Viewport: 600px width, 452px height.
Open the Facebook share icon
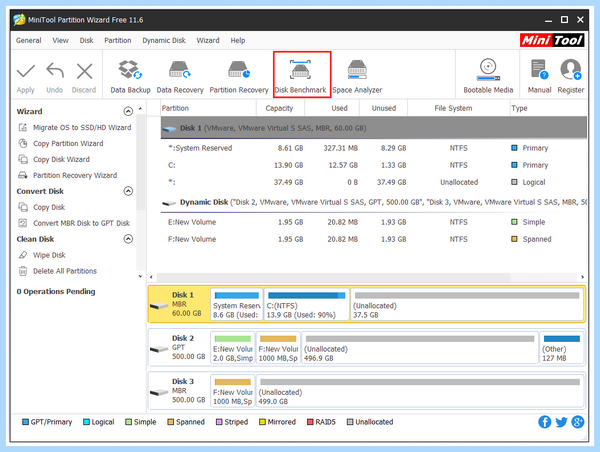545,422
